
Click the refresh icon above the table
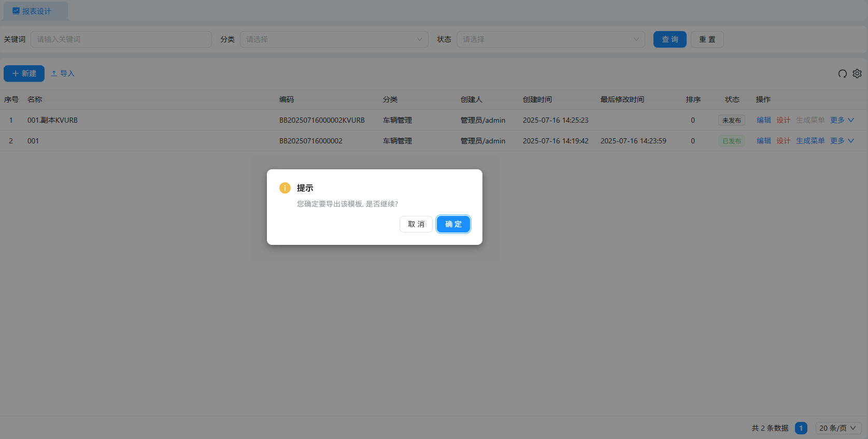coord(842,74)
